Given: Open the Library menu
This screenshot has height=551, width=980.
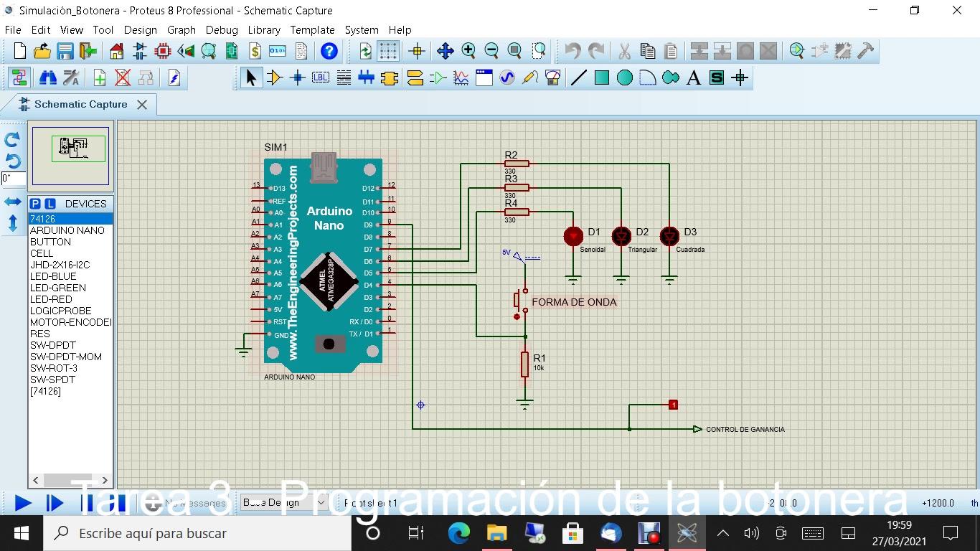Looking at the screenshot, I should point(263,29).
